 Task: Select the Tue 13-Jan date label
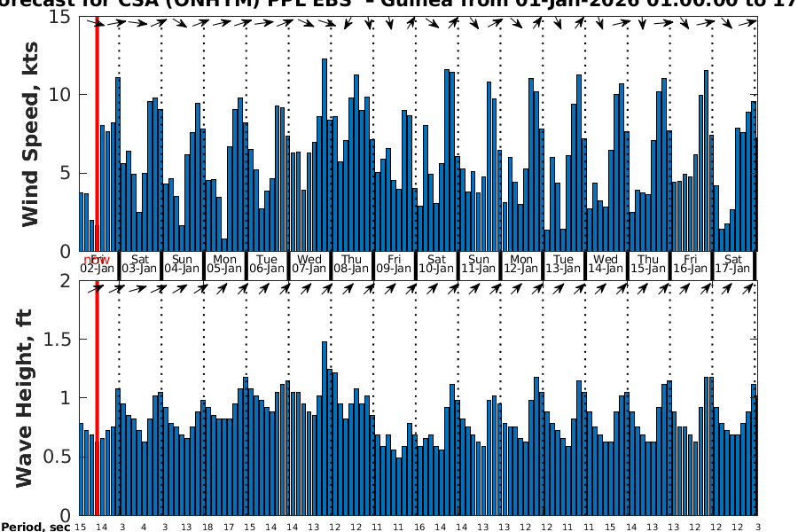563,264
